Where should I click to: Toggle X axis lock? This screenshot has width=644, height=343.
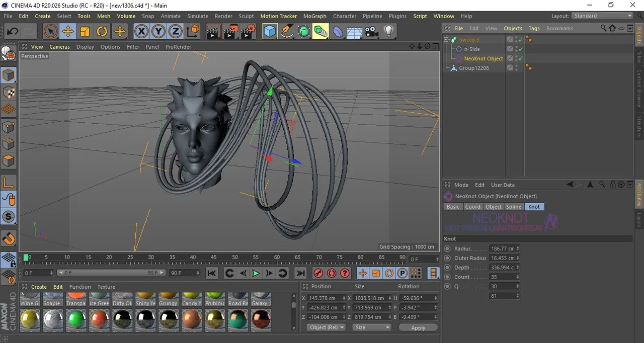click(142, 32)
